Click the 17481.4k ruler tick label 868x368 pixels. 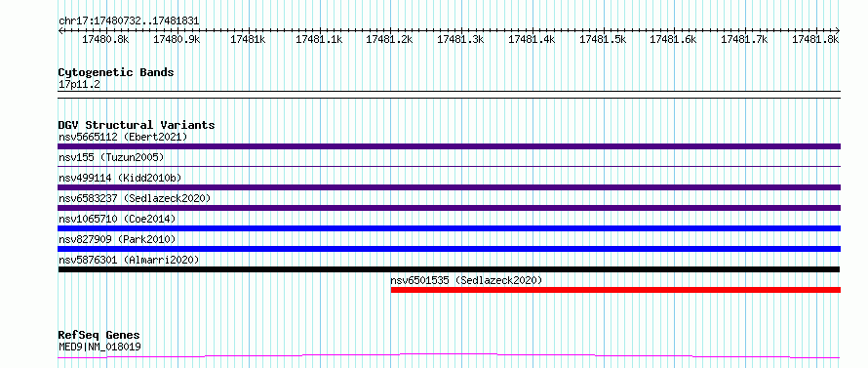tap(532, 39)
